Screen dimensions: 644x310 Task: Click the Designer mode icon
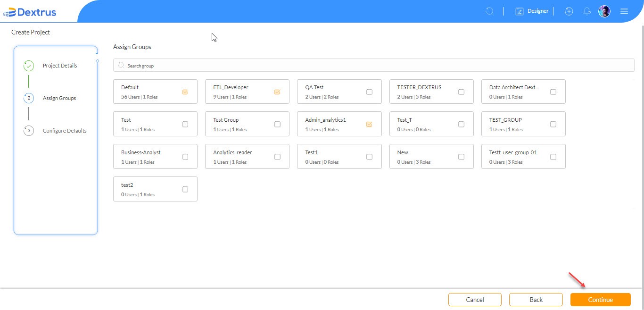click(520, 11)
